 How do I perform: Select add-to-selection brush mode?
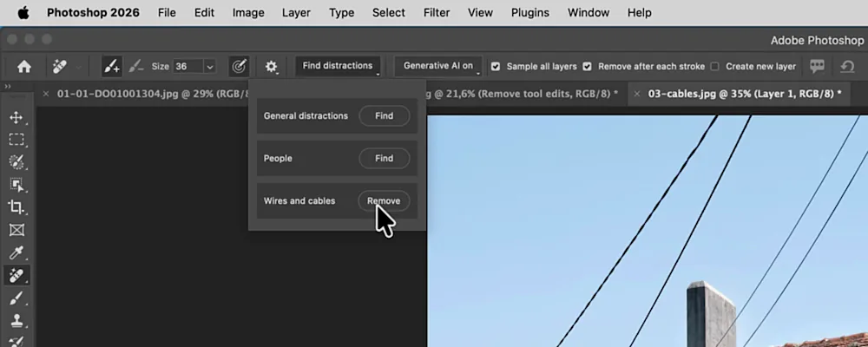tap(112, 67)
